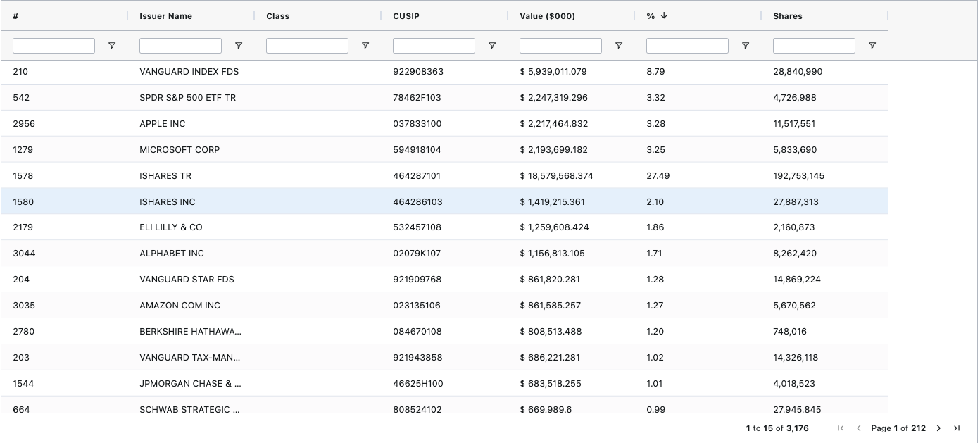
Task: Open the CUSIP column filter funnel icon
Action: (x=491, y=46)
